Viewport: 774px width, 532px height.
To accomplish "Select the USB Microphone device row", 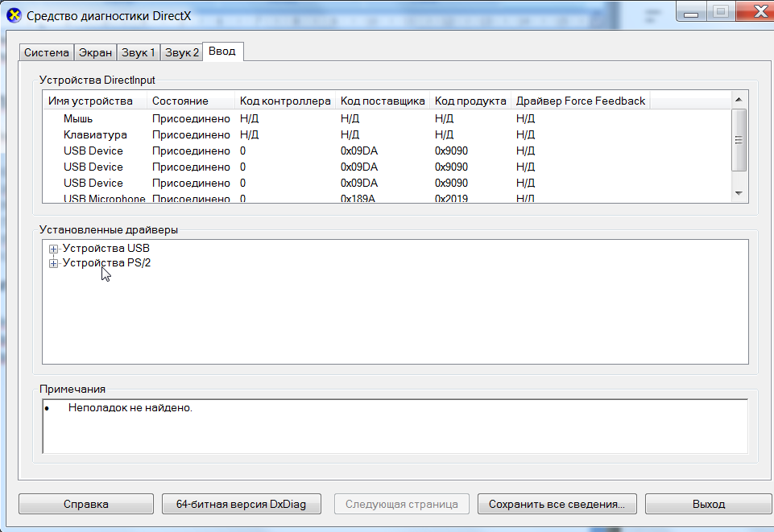I will click(x=387, y=198).
